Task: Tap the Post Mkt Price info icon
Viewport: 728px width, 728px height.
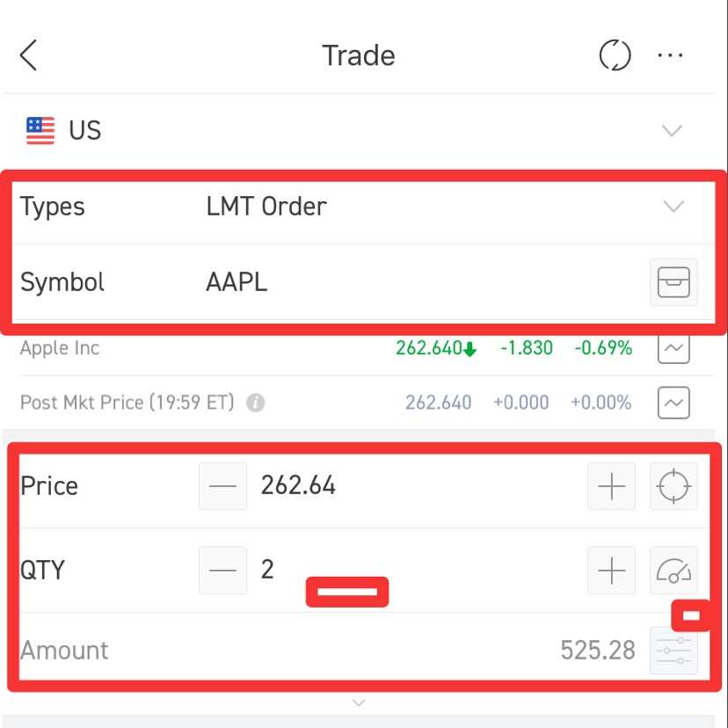Action: (256, 403)
